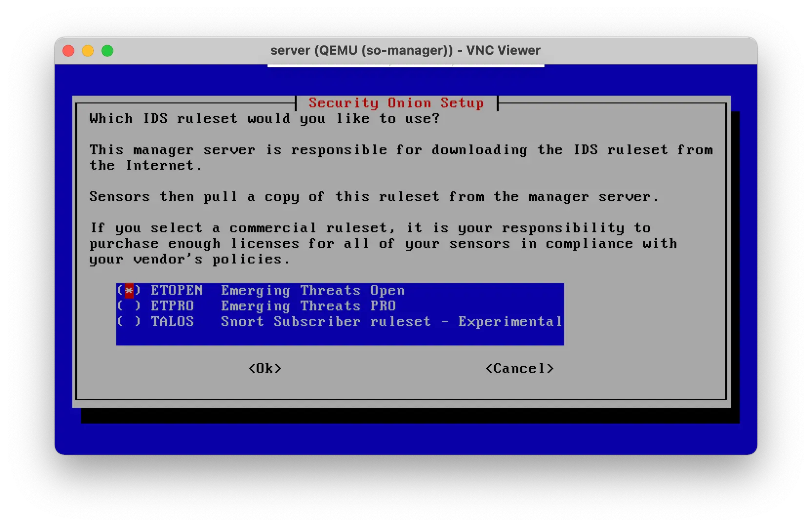
Task: Reveal VNC toolbar at top center
Action: (406, 65)
